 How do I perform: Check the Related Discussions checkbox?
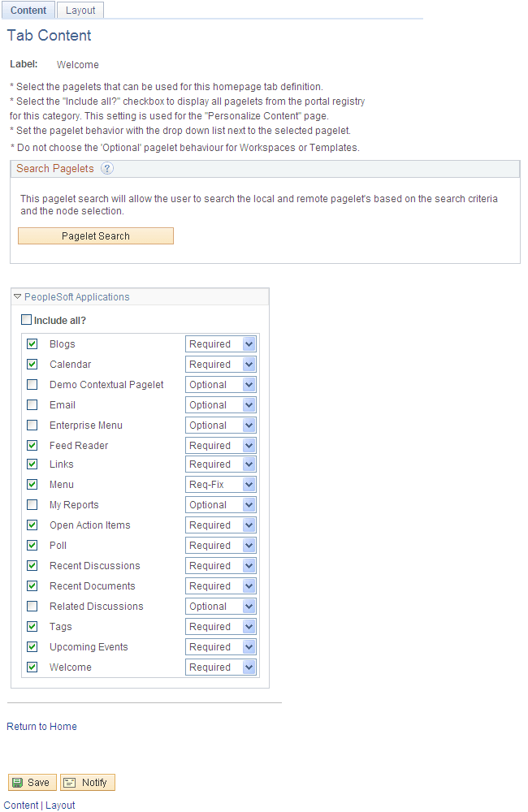32,606
